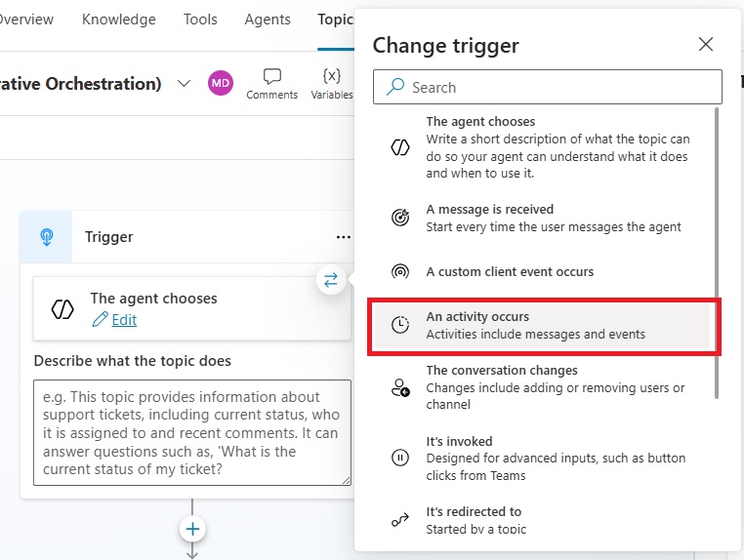Open the Agents tab
The height and width of the screenshot is (560, 744).
(x=268, y=20)
